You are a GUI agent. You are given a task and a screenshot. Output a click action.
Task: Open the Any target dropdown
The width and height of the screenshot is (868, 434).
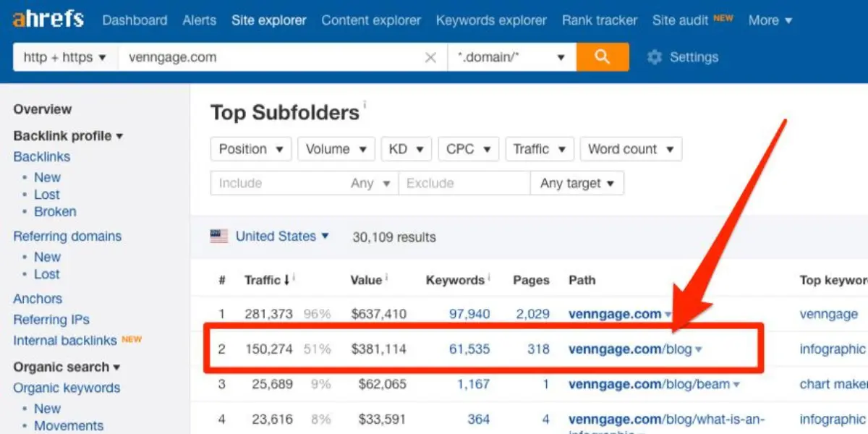[577, 183]
